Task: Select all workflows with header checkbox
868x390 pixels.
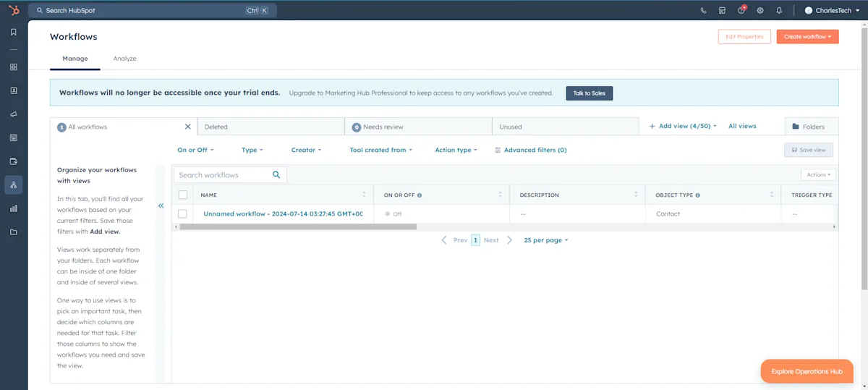Action: coord(183,195)
